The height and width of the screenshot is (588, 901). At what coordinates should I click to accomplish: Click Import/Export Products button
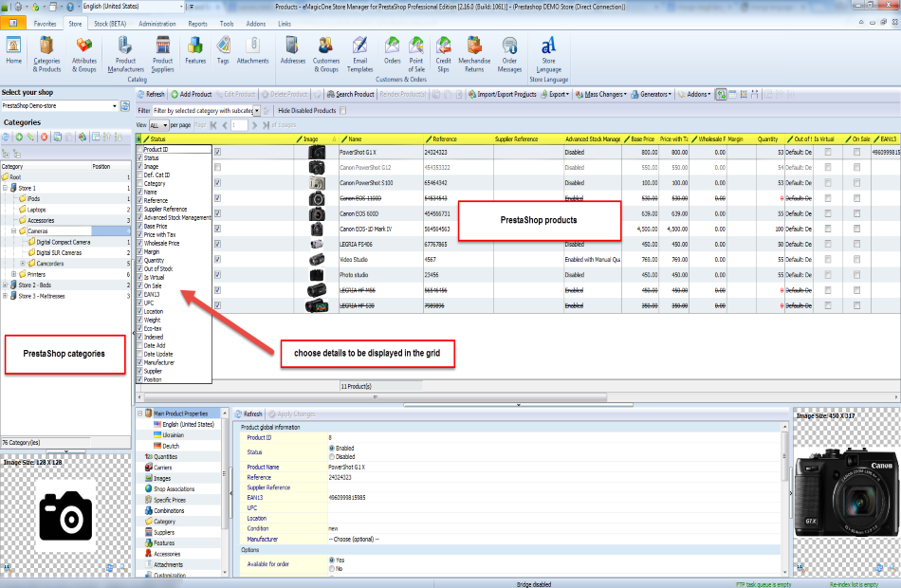(x=503, y=94)
